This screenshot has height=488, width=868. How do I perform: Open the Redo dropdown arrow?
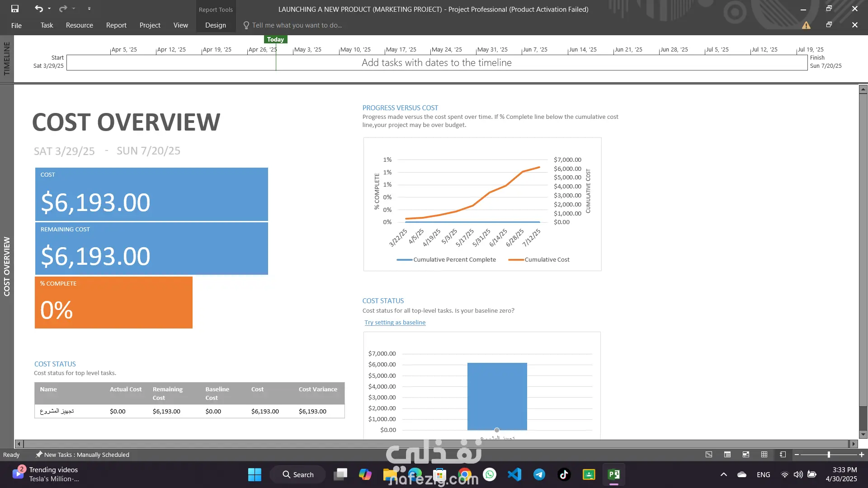pos(74,9)
